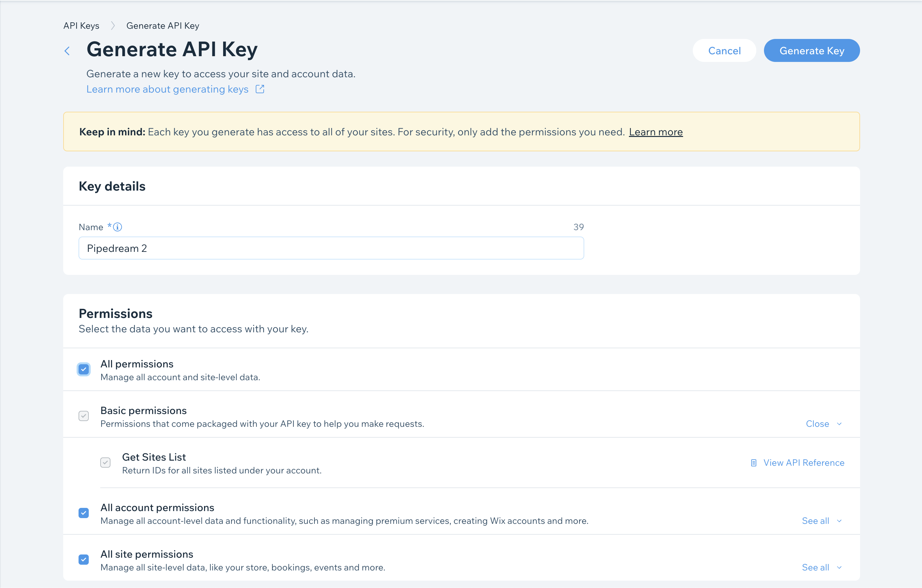Click inside the Name field showing Pipedream 2
This screenshot has height=588, width=922.
[331, 248]
